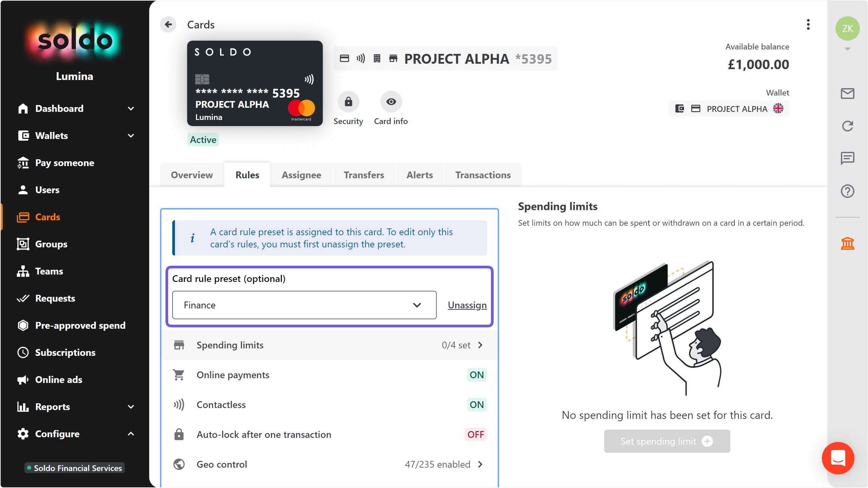Go back using the arrow beside Cards

pos(168,24)
